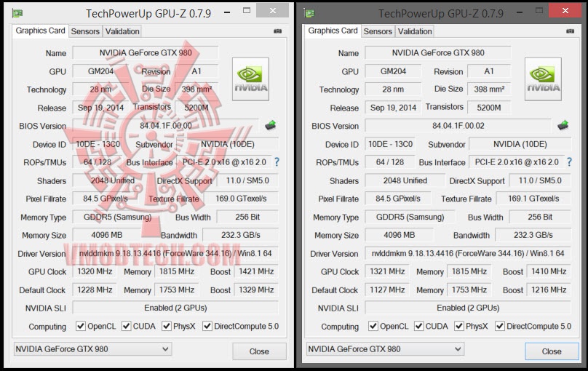Open Validation tab in left window
The image size is (588, 371).
(122, 31)
